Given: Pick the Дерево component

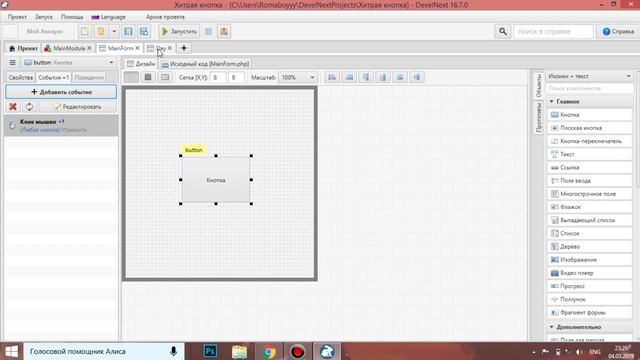Looking at the screenshot, I should click(590, 247).
